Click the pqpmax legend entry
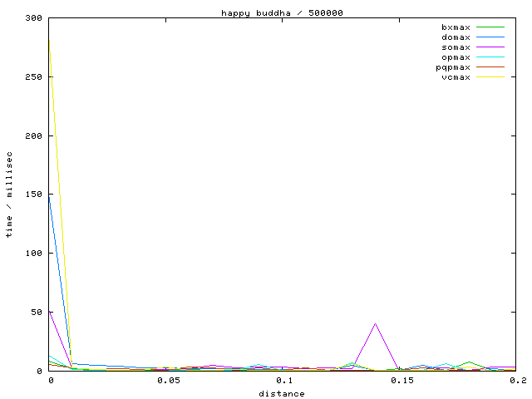 (453, 67)
